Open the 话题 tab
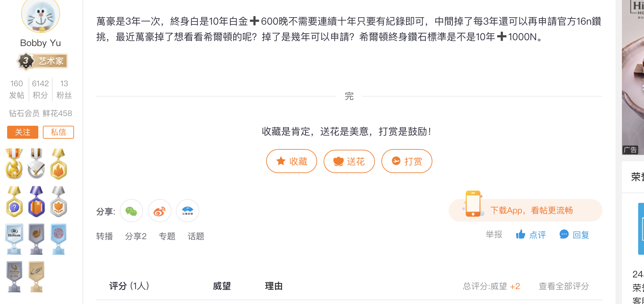The height and width of the screenshot is (304, 644). 196,236
